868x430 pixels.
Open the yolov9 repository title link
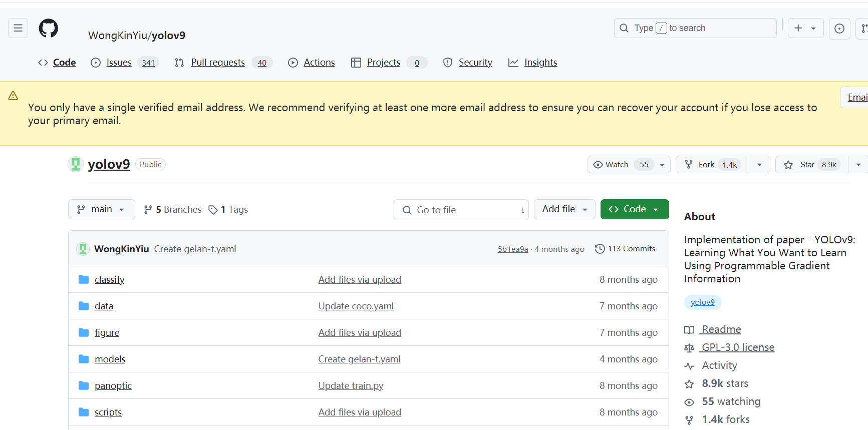[x=109, y=164]
